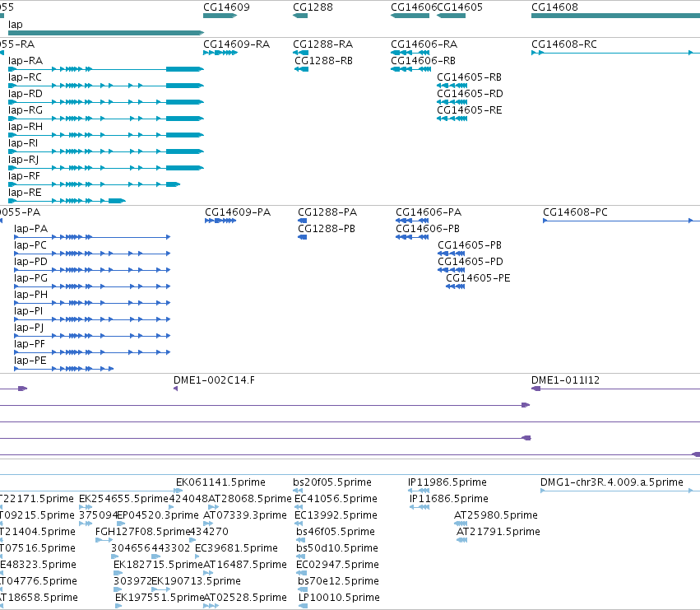Select transcript lap-RH
This screenshot has width=700, height=610.
point(106,135)
